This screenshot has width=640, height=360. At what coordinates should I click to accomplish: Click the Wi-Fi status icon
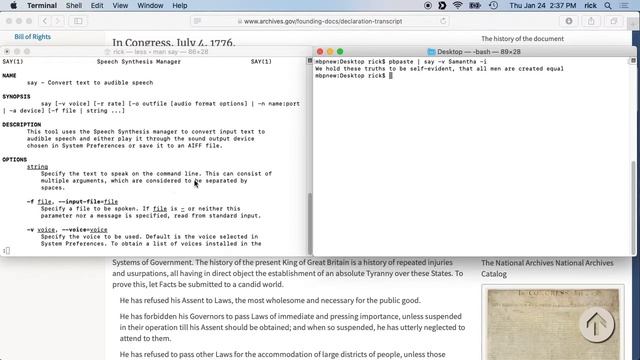[458, 5]
